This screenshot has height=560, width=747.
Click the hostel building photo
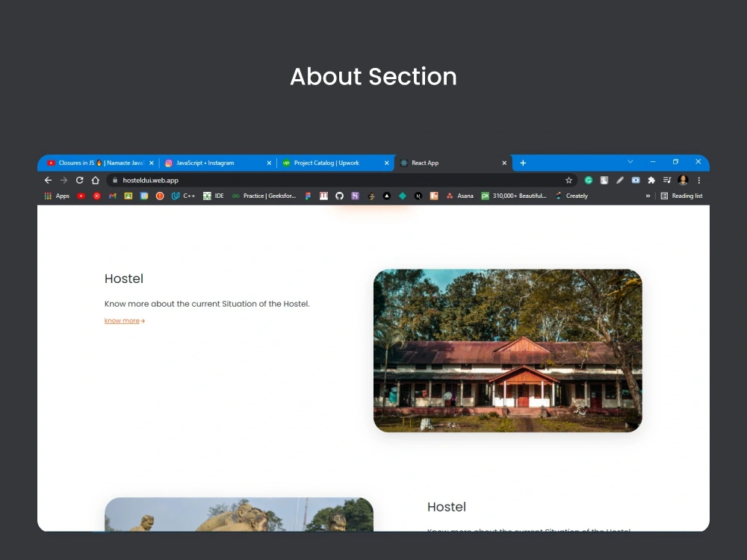pyautogui.click(x=507, y=350)
